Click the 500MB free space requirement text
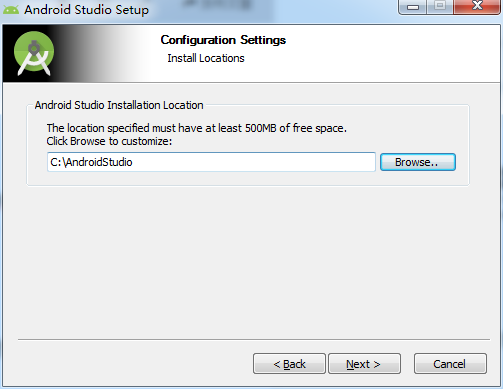 tap(197, 128)
